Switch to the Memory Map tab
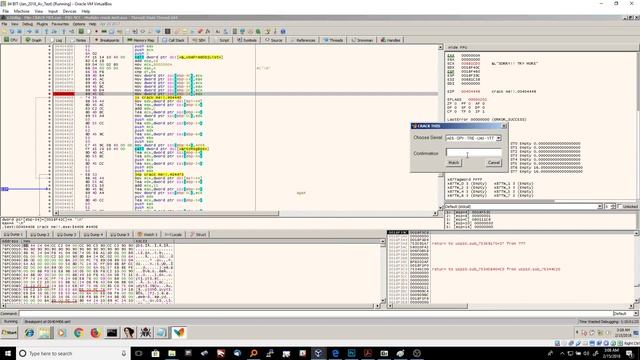 141,40
